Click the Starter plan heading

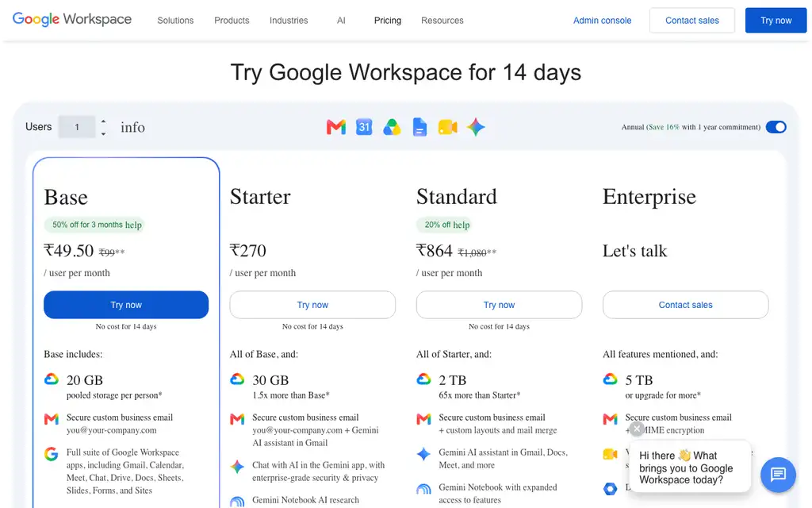coord(260,197)
